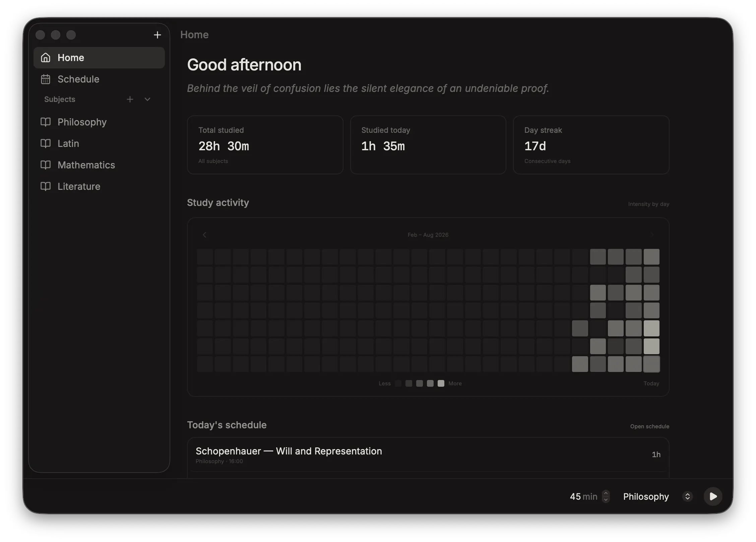Screen dimensions: 756x542
Task: Click the Home breadcrumb title
Action: (194, 35)
